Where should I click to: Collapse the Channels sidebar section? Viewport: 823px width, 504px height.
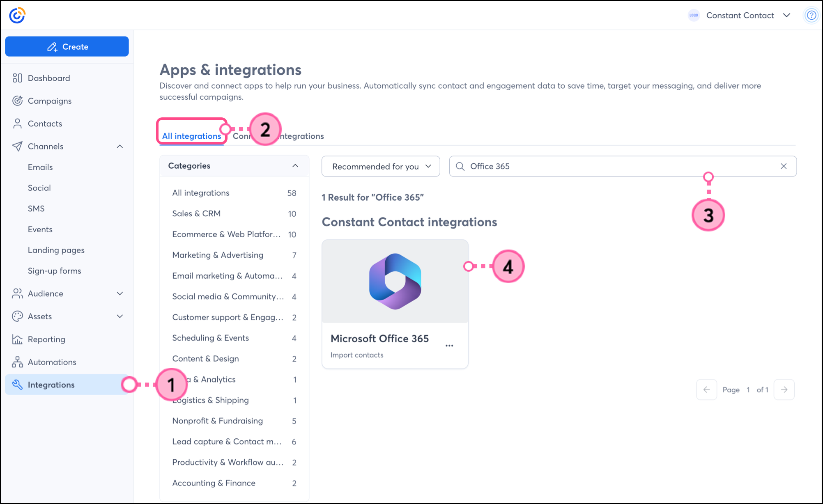[120, 147]
